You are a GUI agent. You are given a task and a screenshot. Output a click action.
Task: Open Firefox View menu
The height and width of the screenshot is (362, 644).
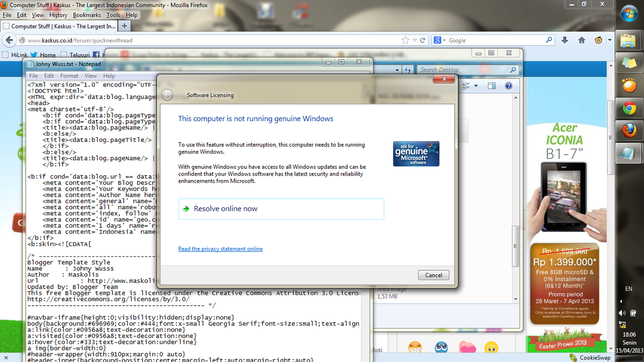(38, 15)
